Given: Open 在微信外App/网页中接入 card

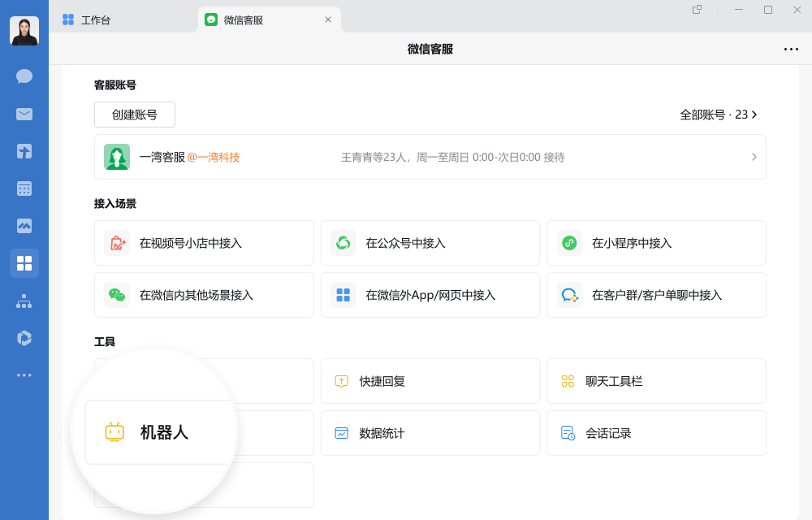Looking at the screenshot, I should coord(430,295).
